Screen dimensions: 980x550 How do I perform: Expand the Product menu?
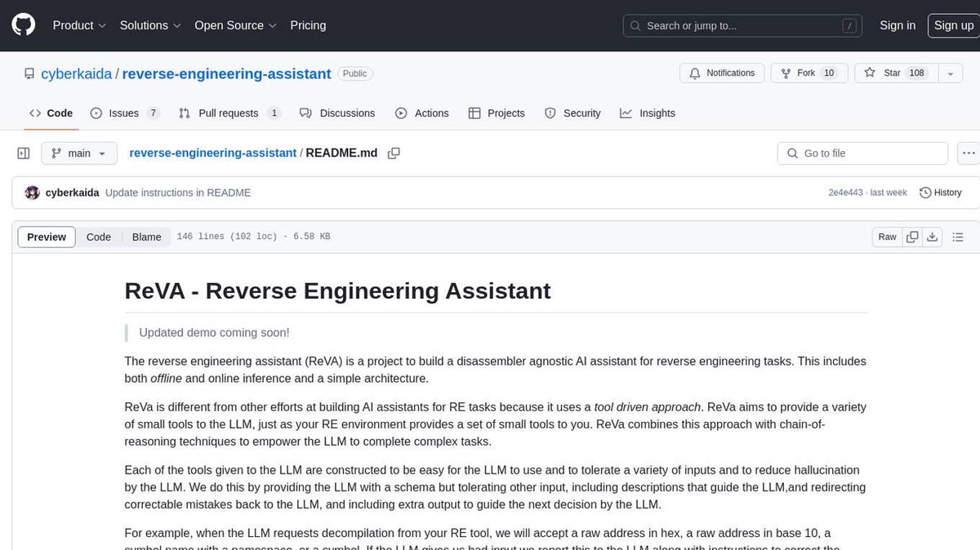[x=79, y=25]
